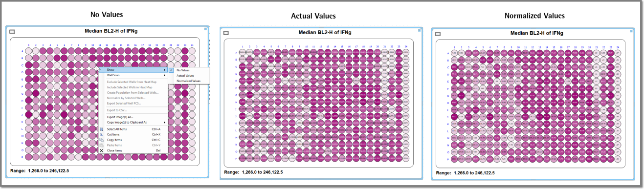
Task: Click row P label in Normalized Values plate
Action: coord(447,159)
